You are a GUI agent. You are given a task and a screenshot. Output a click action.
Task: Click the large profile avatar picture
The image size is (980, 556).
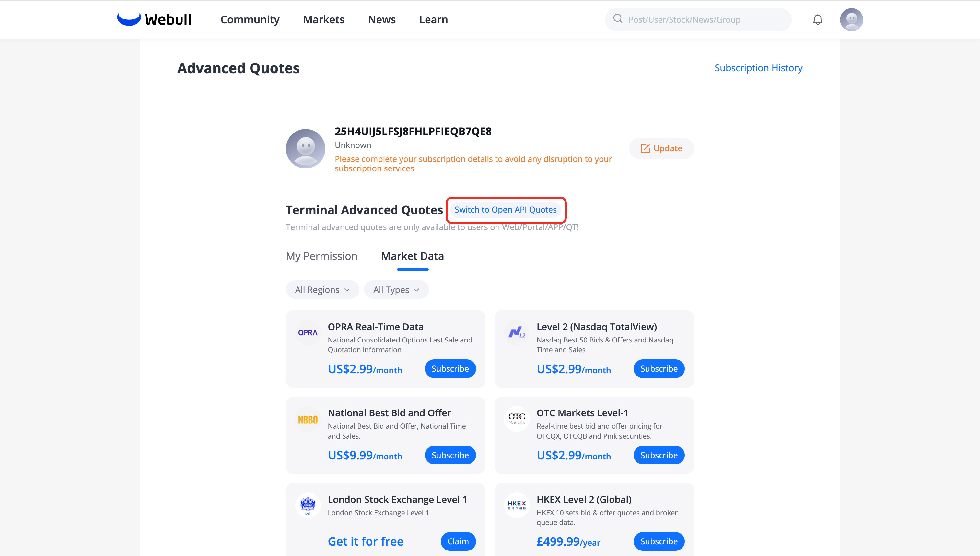click(306, 148)
